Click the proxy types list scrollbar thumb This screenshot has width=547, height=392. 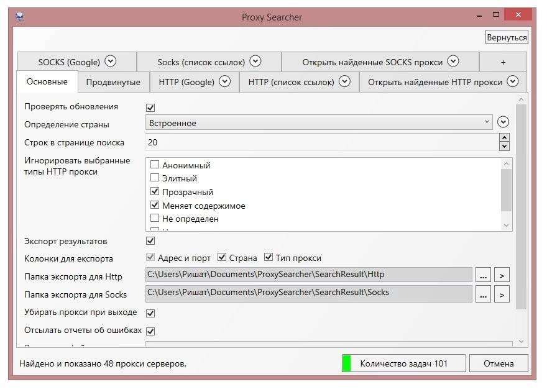point(506,190)
